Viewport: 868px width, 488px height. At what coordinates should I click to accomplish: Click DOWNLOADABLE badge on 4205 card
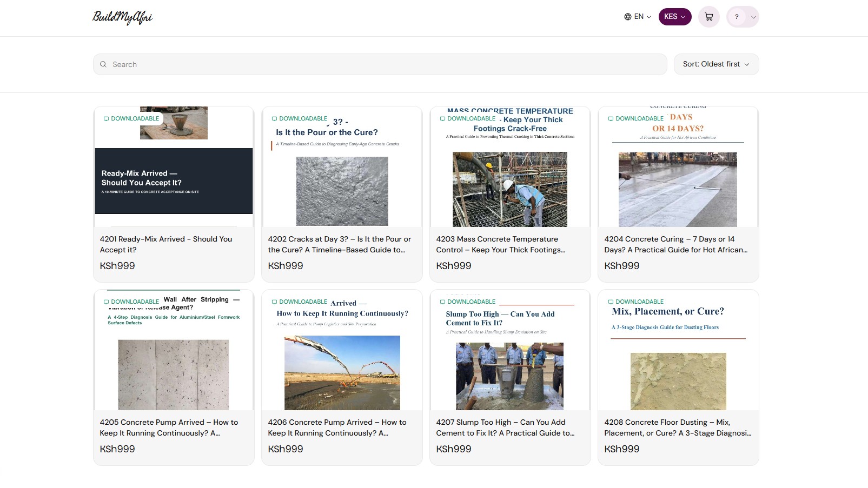[131, 302]
